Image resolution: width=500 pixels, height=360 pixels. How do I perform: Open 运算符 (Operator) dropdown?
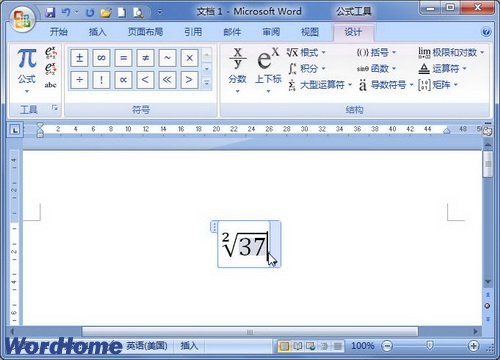pos(442,69)
